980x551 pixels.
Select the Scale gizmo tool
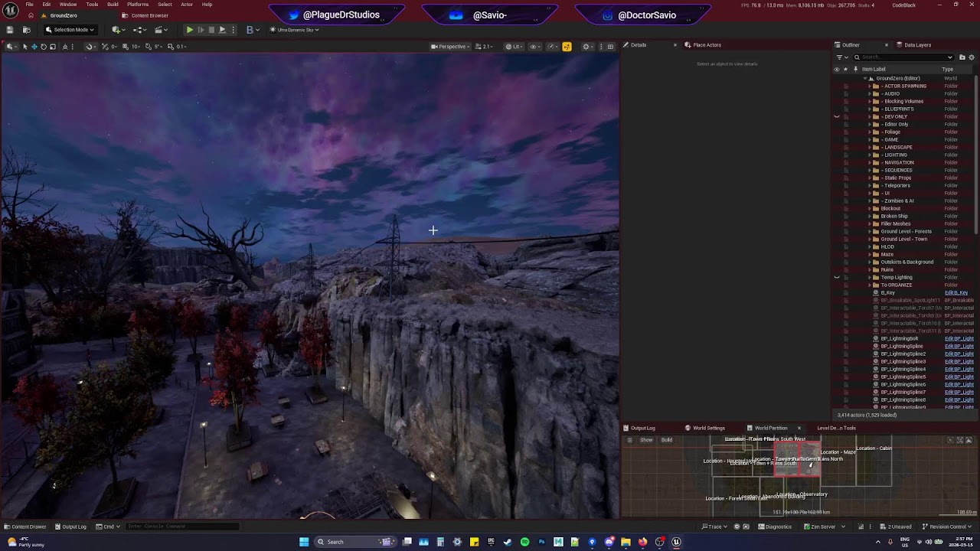[52, 47]
